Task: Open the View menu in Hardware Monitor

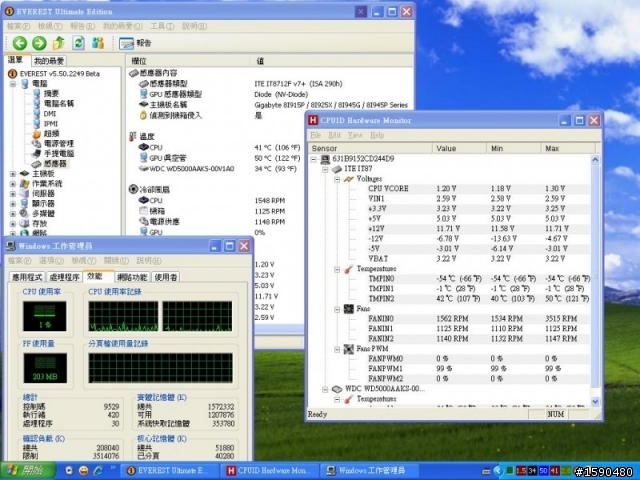Action: pos(355,135)
